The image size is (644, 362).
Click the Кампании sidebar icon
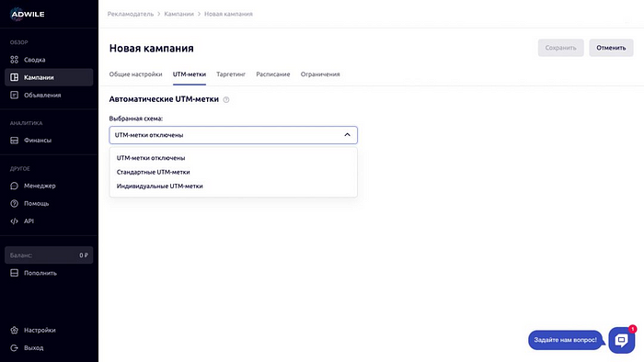(15, 77)
